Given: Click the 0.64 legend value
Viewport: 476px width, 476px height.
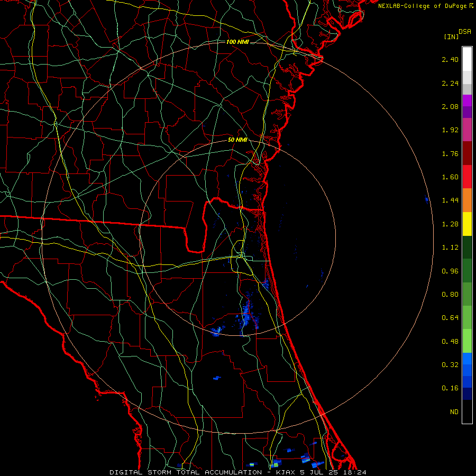Looking at the screenshot, I should (450, 318).
